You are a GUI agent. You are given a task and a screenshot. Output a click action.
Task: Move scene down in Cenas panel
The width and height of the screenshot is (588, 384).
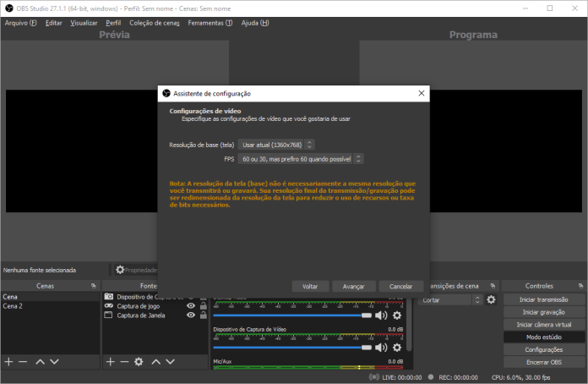54,362
